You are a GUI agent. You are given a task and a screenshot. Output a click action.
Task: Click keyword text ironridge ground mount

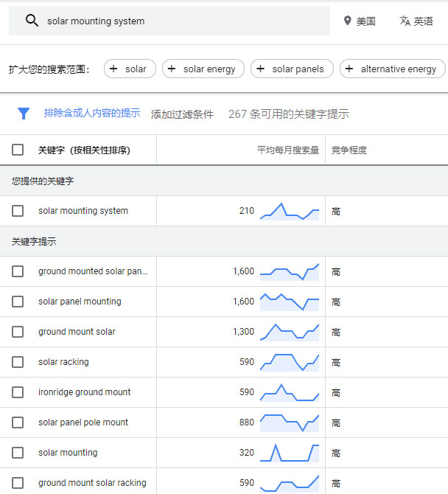pos(85,392)
